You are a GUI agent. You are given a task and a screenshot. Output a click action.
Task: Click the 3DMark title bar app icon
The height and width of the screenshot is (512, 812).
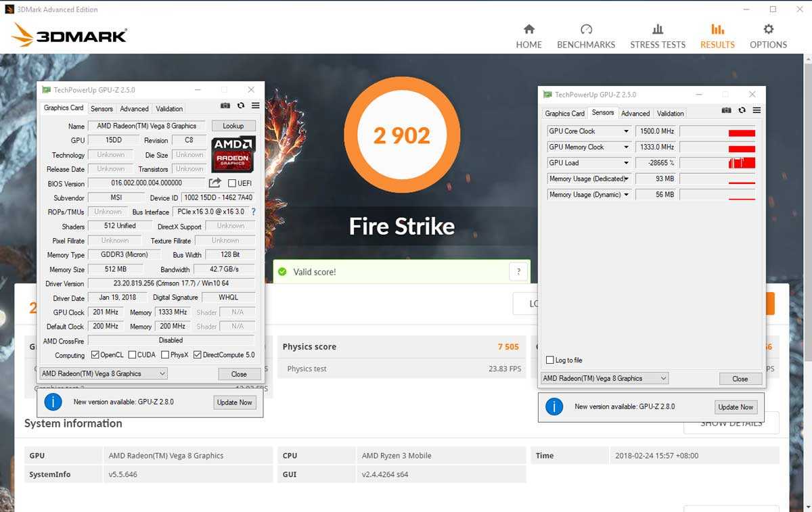9,9
